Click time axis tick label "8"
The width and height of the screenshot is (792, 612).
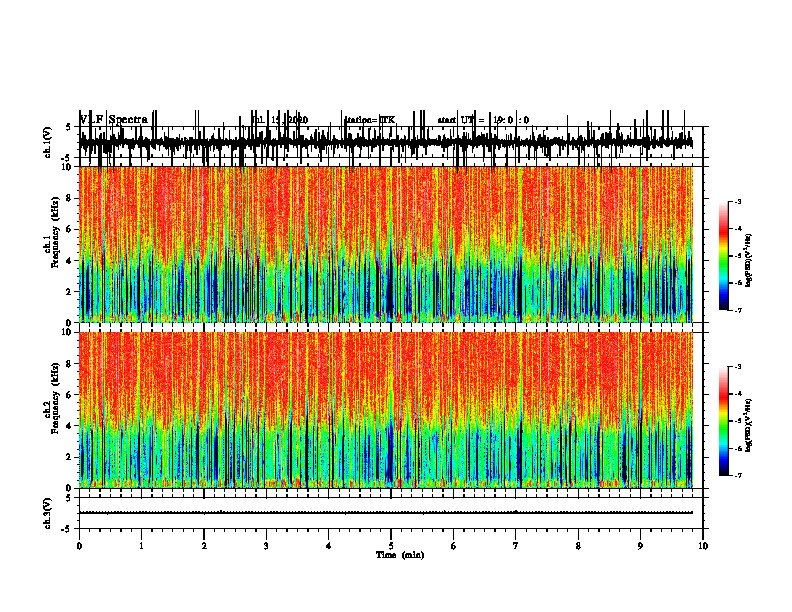[578, 546]
